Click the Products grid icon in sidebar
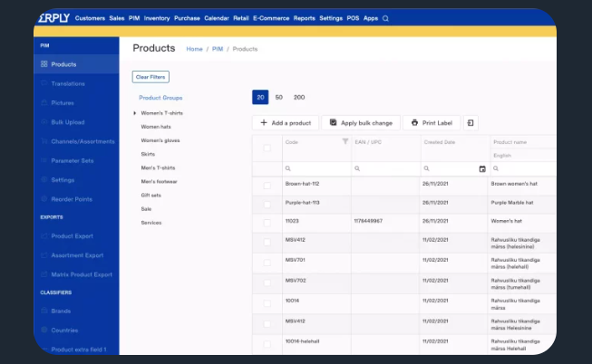This screenshot has height=364, width=592. [44, 64]
